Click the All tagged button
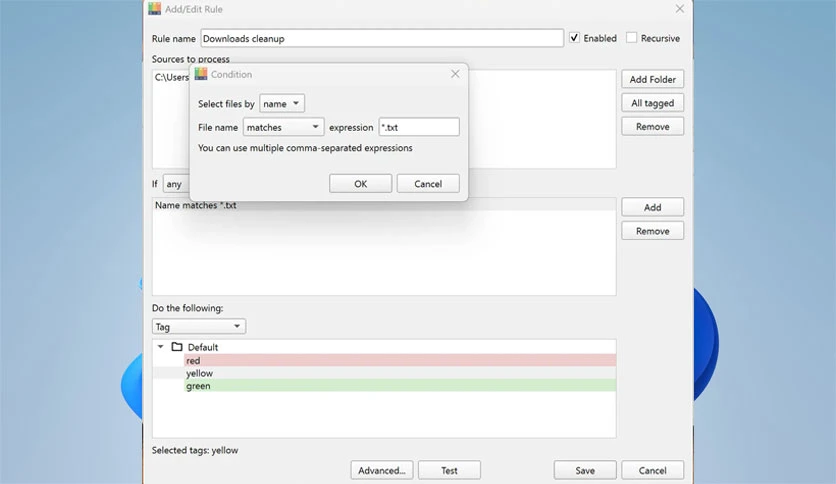 coord(653,103)
